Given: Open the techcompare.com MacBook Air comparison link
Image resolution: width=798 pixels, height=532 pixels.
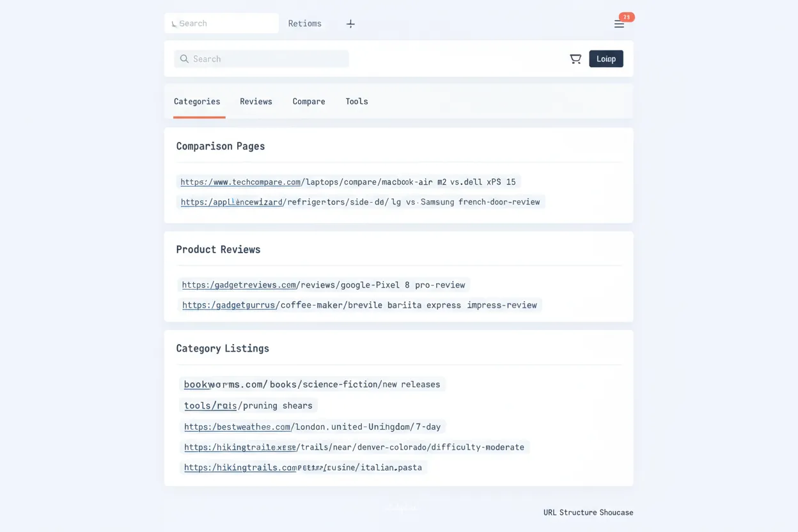Looking at the screenshot, I should coord(348,182).
